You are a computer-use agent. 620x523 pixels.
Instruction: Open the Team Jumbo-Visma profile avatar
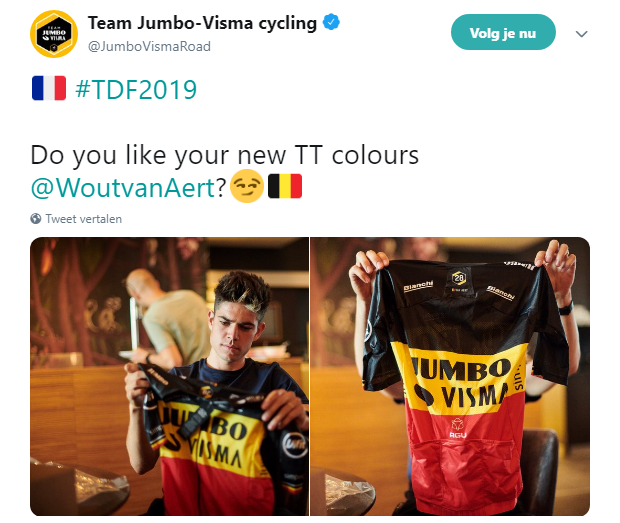[x=54, y=34]
